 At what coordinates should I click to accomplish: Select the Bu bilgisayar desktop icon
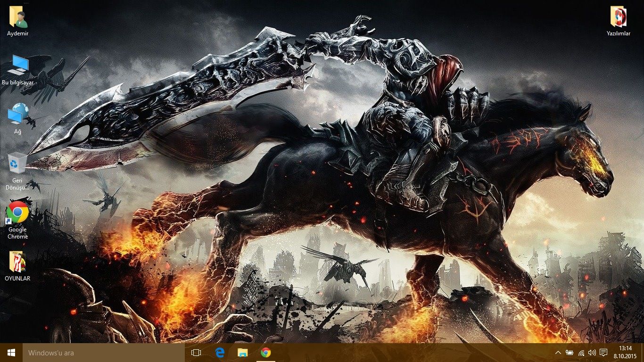18,70
